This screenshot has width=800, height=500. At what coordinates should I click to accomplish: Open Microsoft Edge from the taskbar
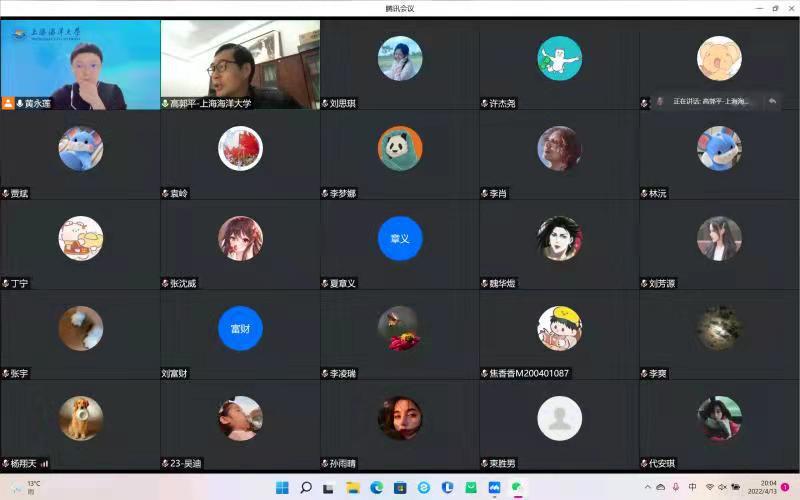(377, 487)
